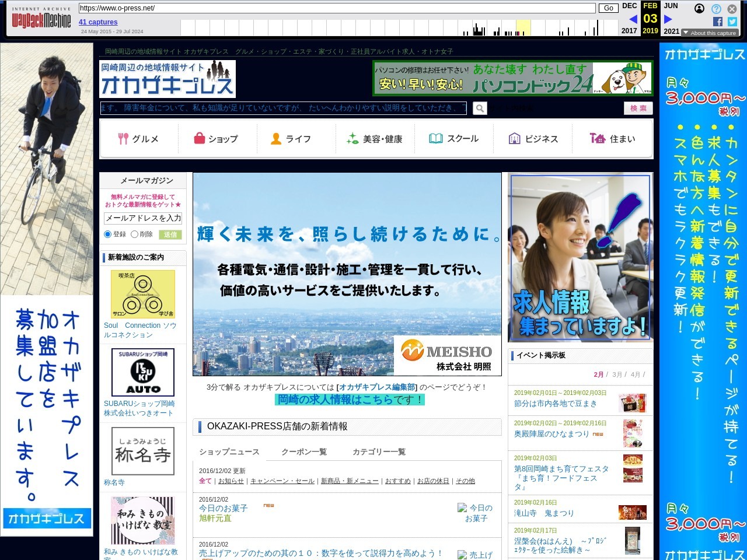Share capture on Twitter icon
Image resolution: width=747 pixels, height=560 pixels.
[x=732, y=22]
